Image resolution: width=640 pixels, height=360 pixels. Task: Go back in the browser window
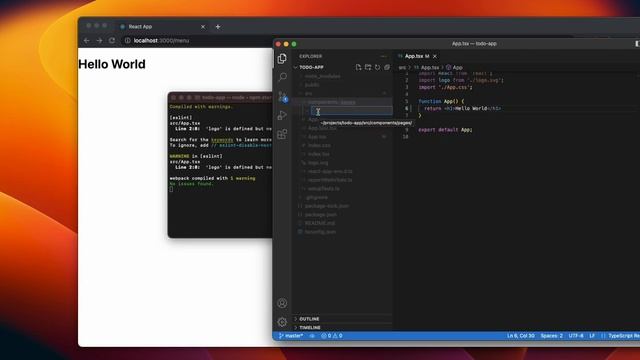pos(87,40)
